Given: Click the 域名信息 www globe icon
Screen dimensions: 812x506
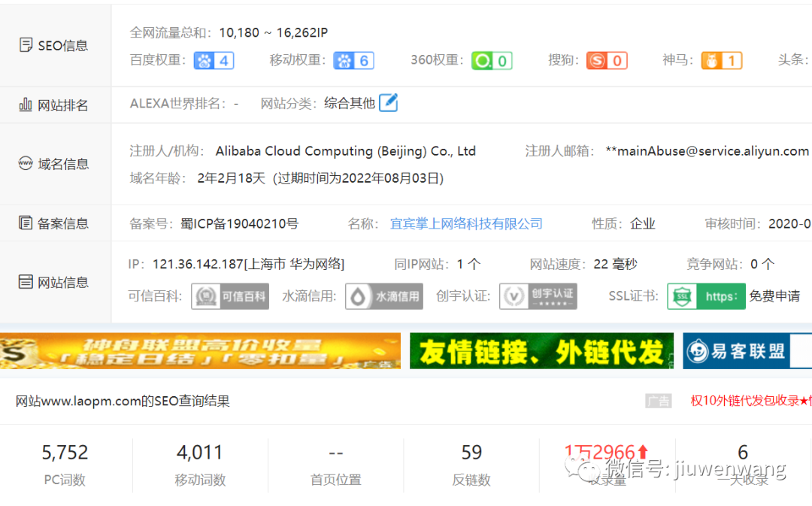Looking at the screenshot, I should 26,163.
